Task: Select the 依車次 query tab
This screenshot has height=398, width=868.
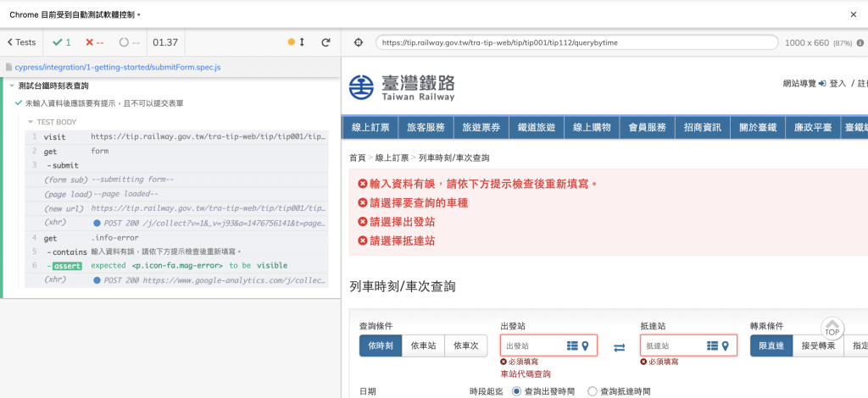Action: 466,346
